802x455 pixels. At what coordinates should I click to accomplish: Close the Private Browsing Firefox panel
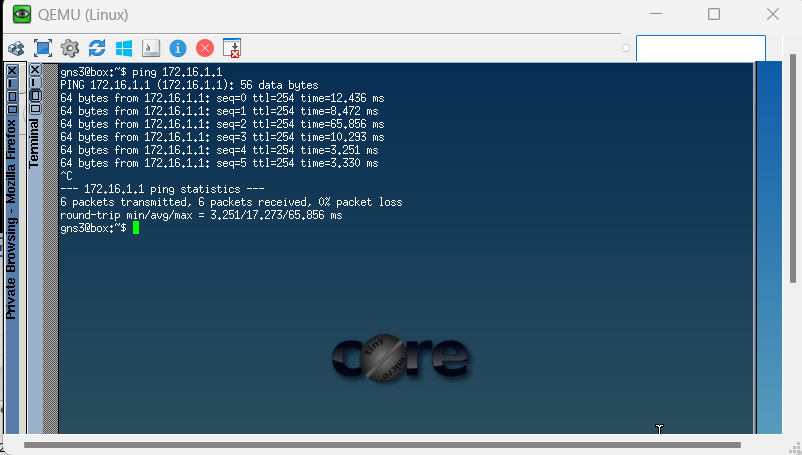[12, 70]
